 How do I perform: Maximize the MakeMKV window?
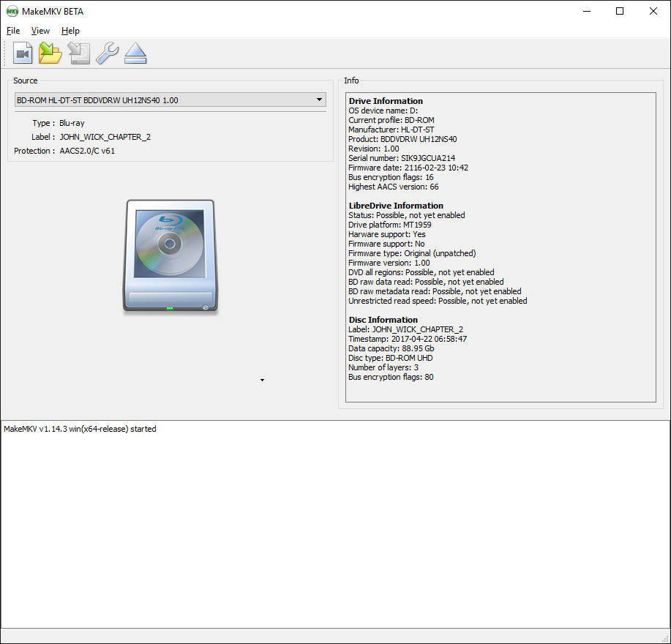(x=620, y=11)
